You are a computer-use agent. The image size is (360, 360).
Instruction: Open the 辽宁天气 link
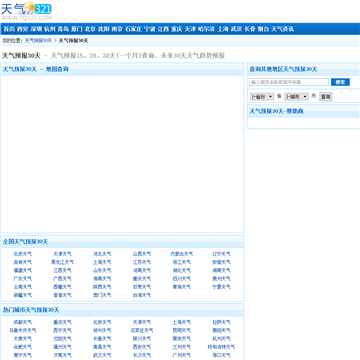coord(221,254)
